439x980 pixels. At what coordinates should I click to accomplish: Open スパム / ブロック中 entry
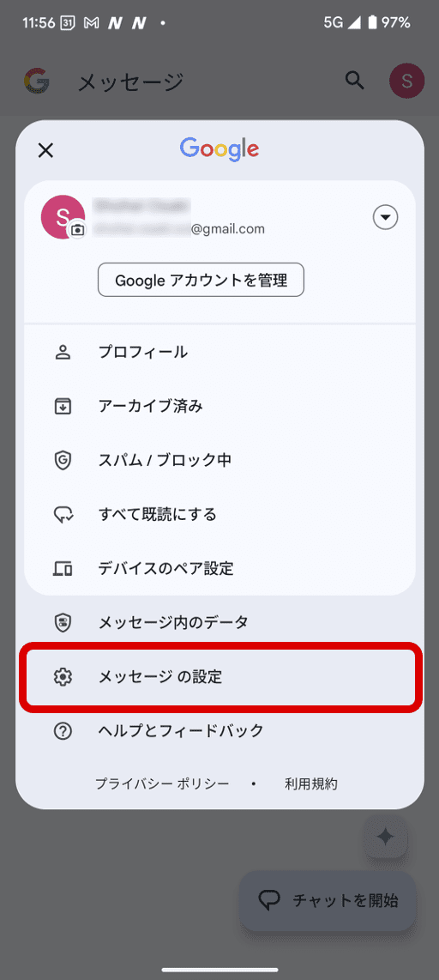coord(219,461)
